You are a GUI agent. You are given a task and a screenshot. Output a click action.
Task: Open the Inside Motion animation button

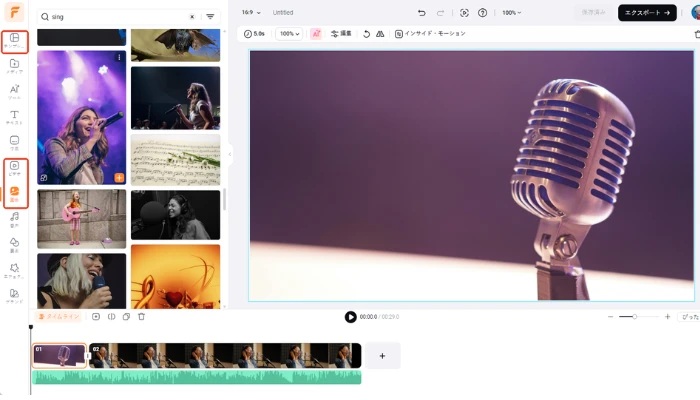point(430,33)
